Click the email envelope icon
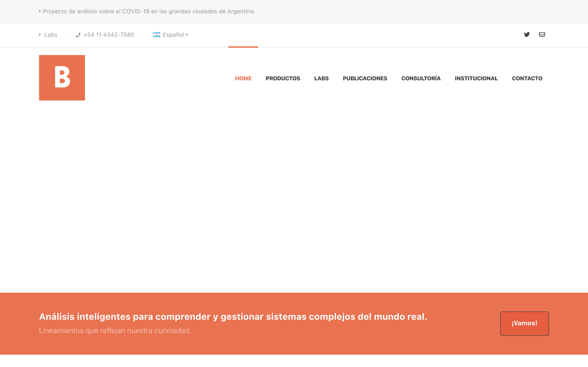The height and width of the screenshot is (367, 588). pos(542,34)
